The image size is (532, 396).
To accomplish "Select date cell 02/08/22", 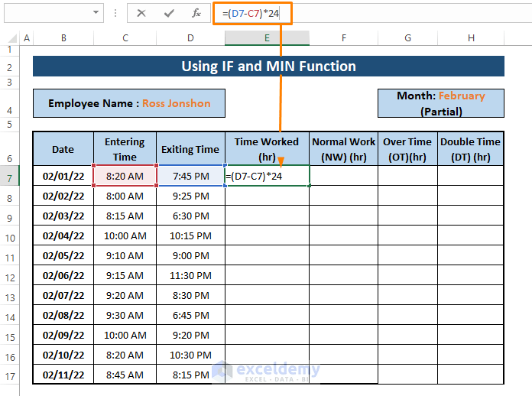I will pyautogui.click(x=63, y=315).
